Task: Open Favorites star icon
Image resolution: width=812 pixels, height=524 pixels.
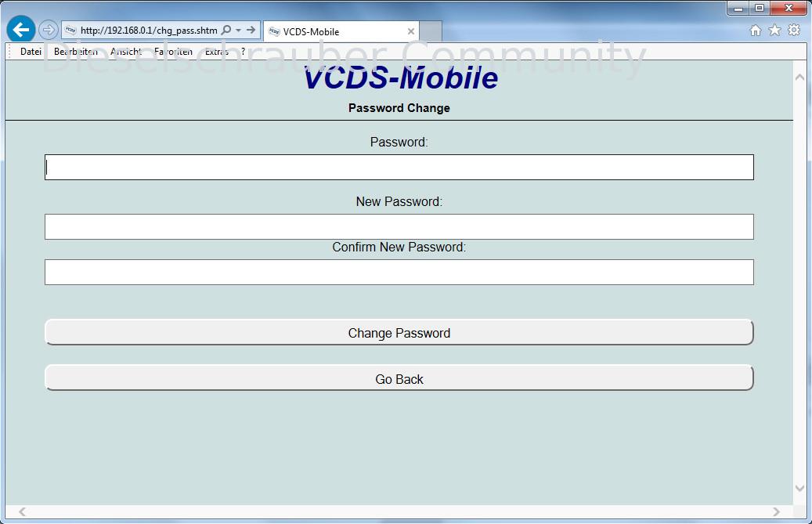Action: click(774, 30)
